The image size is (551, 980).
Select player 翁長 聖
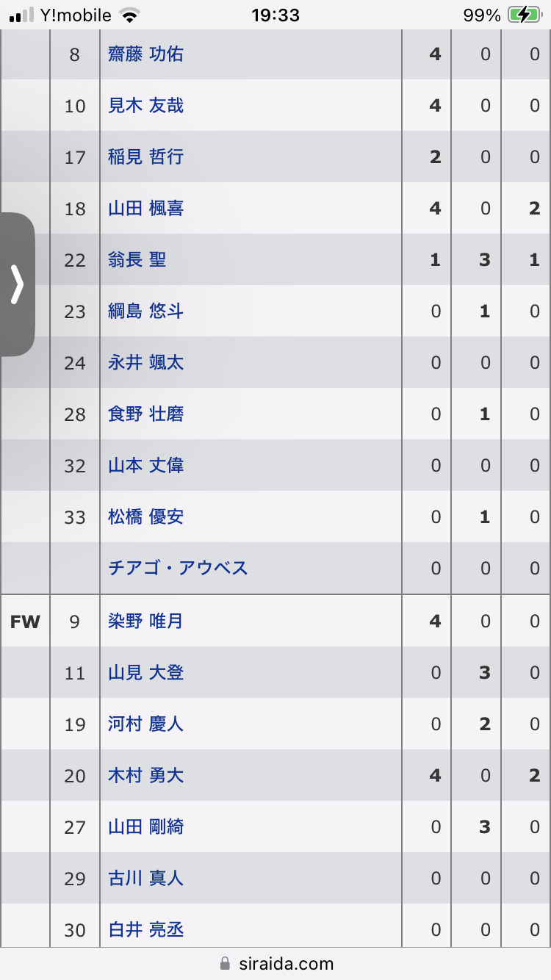point(137,259)
